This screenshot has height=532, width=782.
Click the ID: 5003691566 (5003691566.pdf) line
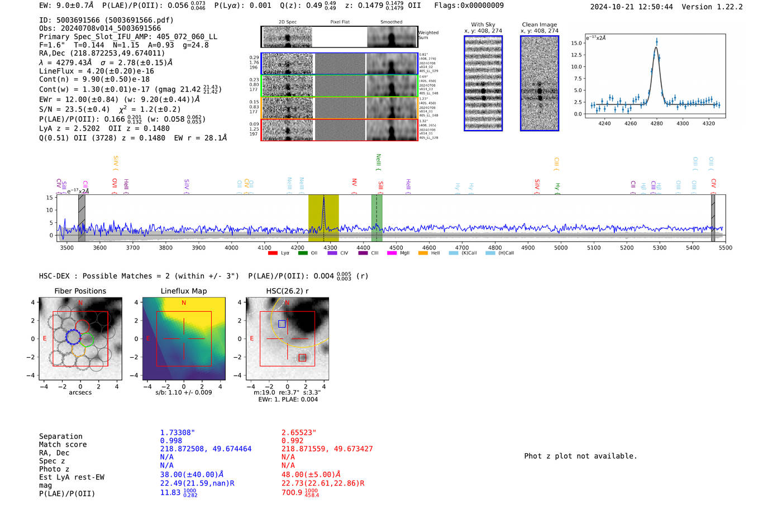[x=106, y=20]
